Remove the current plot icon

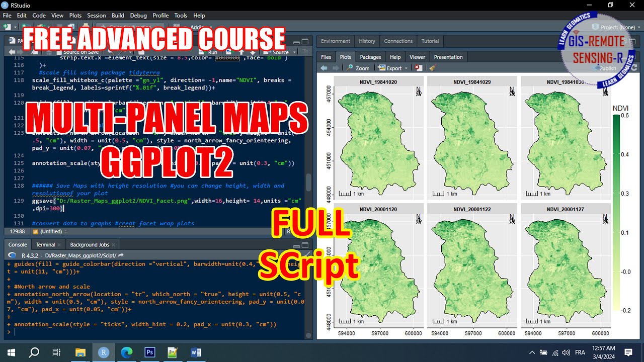click(x=418, y=68)
